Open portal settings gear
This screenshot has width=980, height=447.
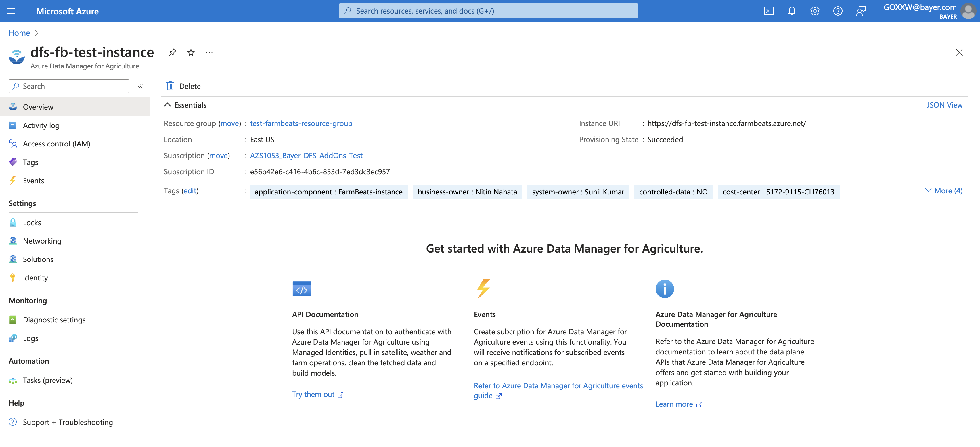pyautogui.click(x=815, y=11)
